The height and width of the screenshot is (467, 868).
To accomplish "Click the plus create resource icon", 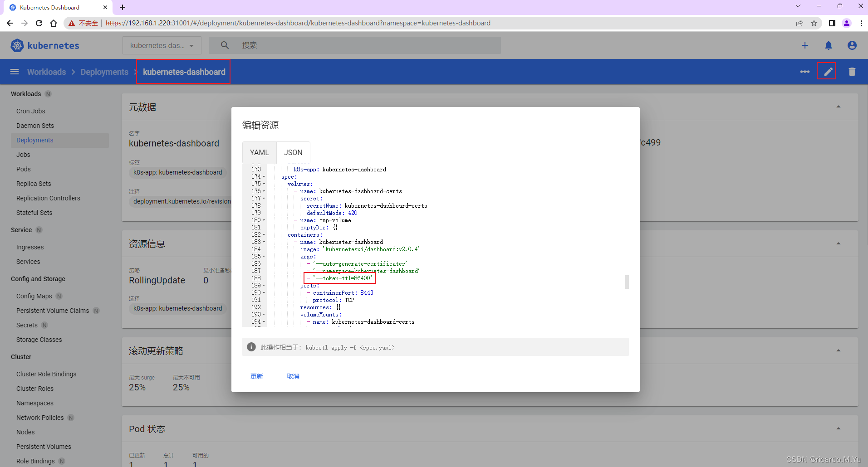I will tap(805, 45).
